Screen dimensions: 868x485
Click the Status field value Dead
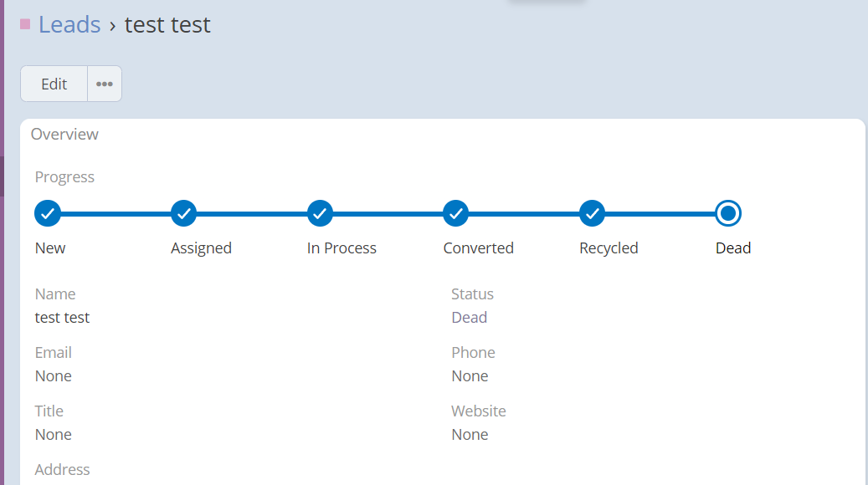469,318
